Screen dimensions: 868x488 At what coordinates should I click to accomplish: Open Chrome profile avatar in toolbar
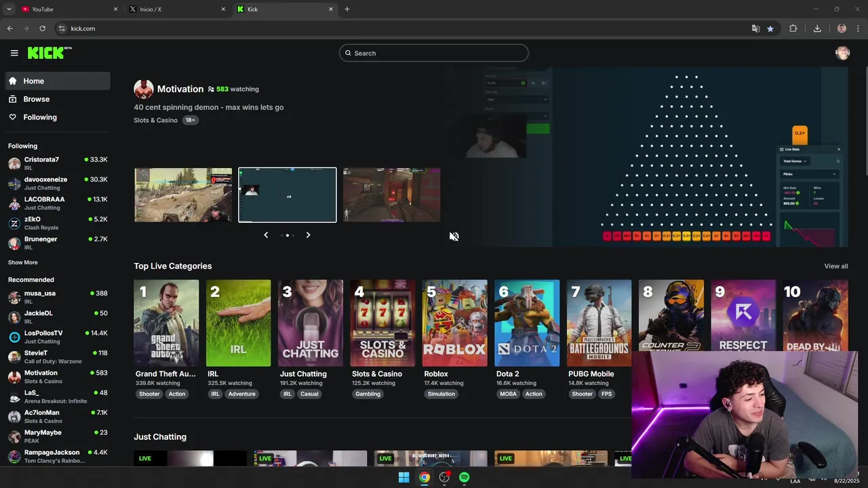(x=842, y=28)
